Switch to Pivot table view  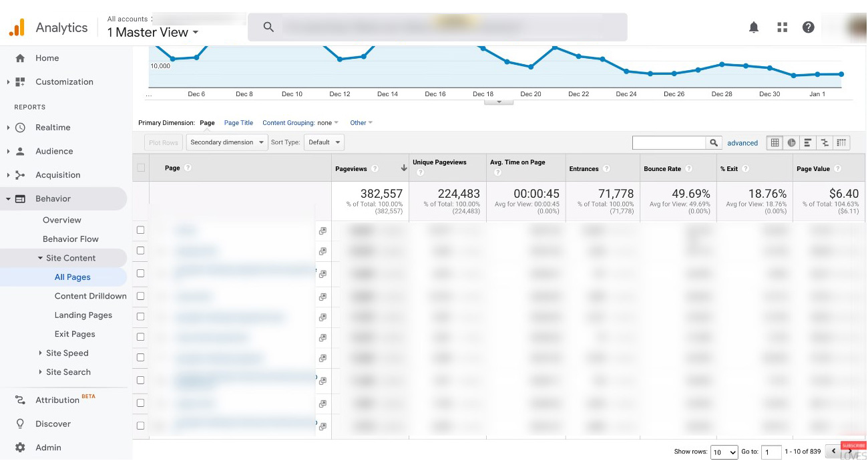coord(841,143)
